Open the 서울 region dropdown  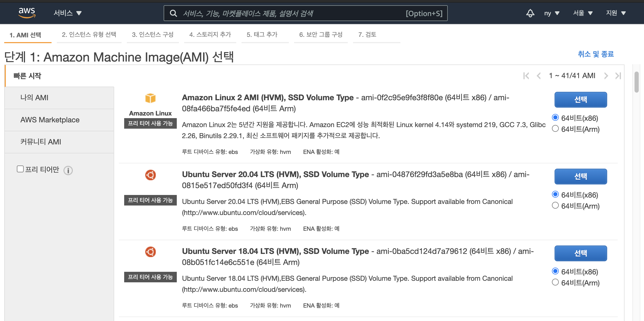tap(583, 13)
